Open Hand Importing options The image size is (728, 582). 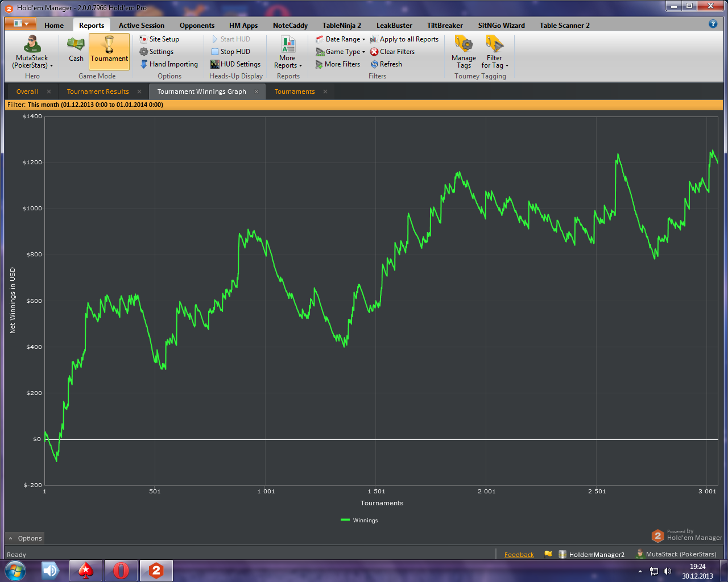[x=169, y=64]
